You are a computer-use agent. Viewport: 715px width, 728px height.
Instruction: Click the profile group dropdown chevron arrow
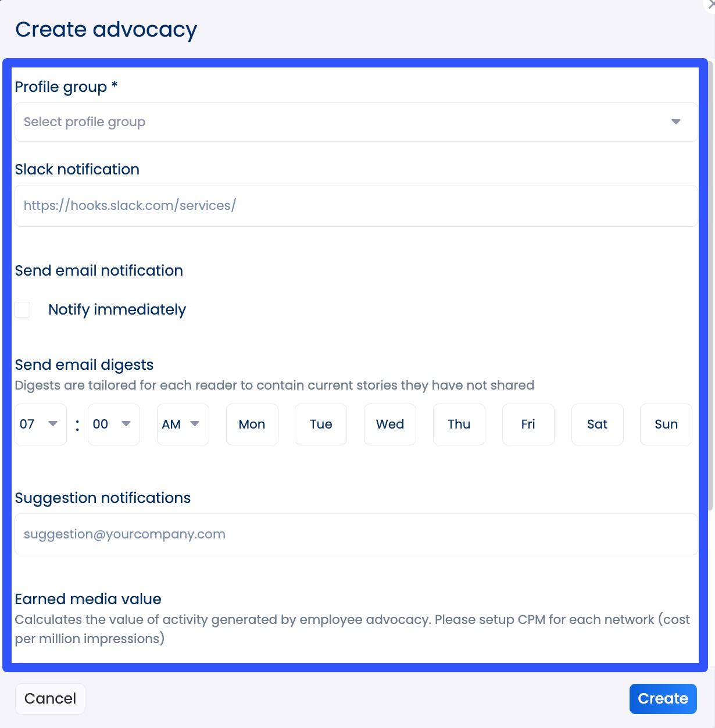pyautogui.click(x=675, y=122)
